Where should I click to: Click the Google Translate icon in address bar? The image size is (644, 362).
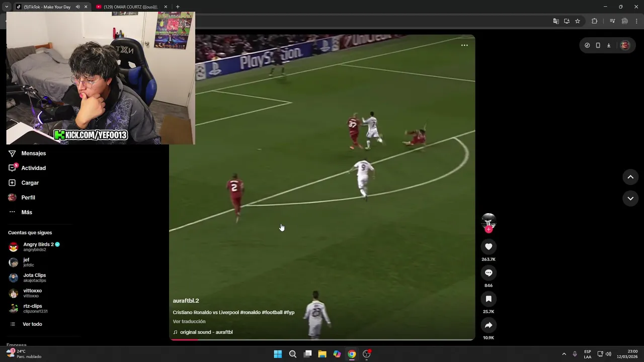click(x=556, y=21)
